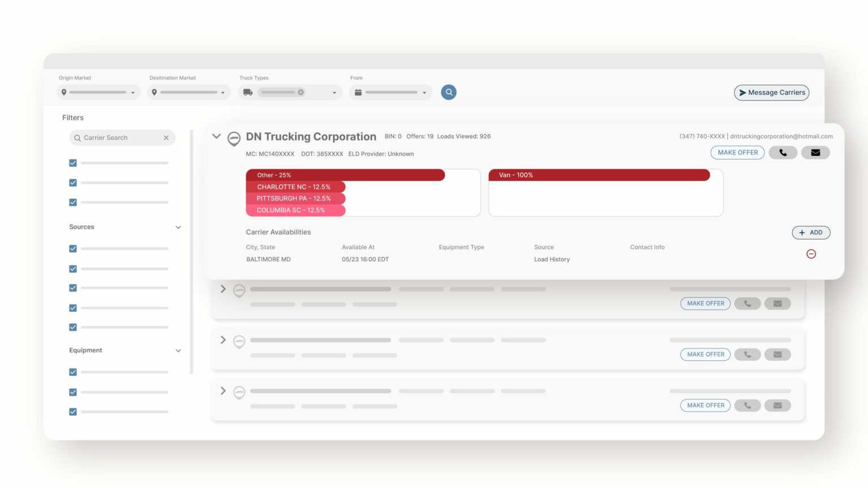Remove the Baltimore MD availability row
Viewport: 868px width, 488px height.
[x=811, y=254]
